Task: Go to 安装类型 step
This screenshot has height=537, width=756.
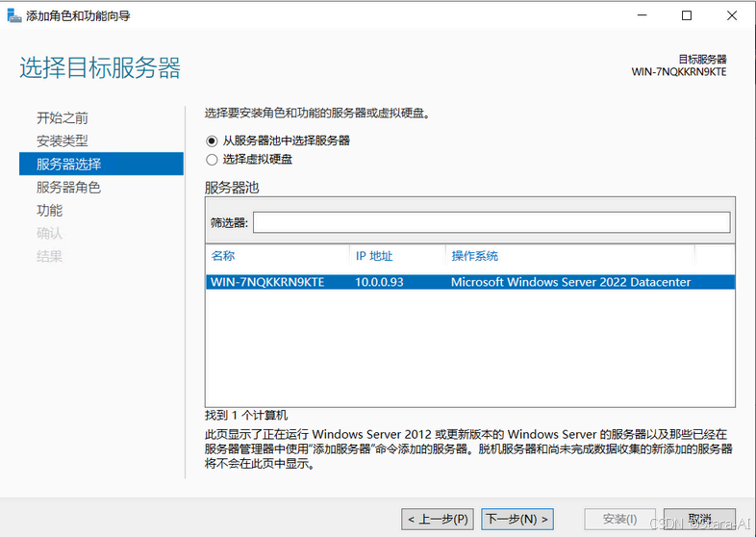Action: click(63, 141)
